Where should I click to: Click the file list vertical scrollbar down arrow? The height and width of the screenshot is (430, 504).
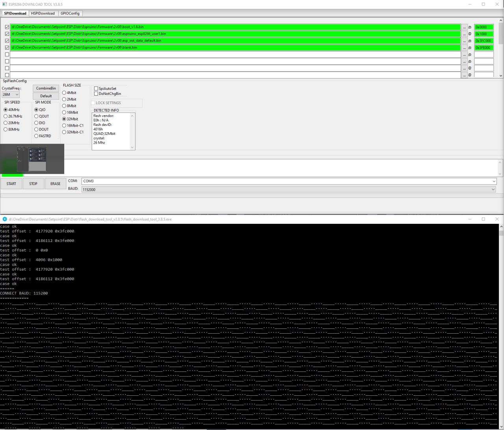click(501, 76)
